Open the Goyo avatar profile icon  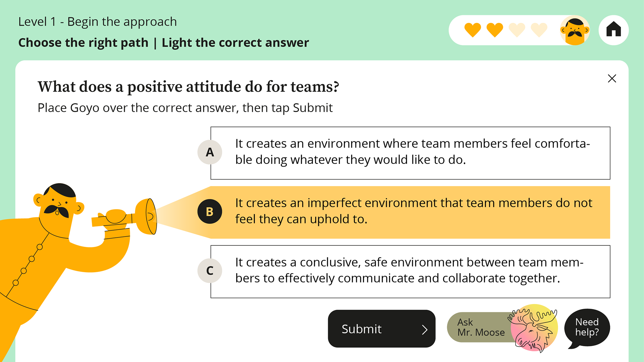pos(575,30)
